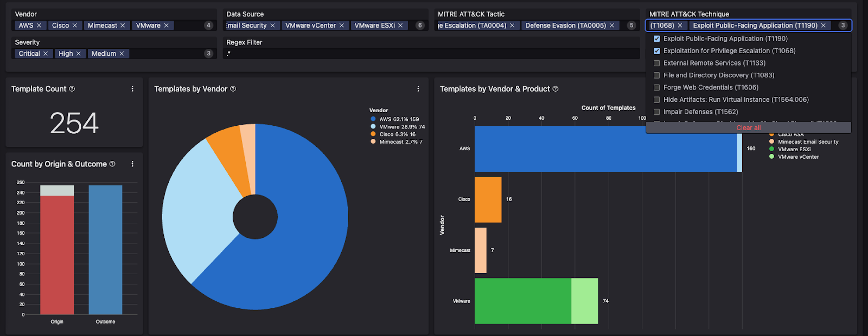Click the Template Count help icon

[72, 89]
